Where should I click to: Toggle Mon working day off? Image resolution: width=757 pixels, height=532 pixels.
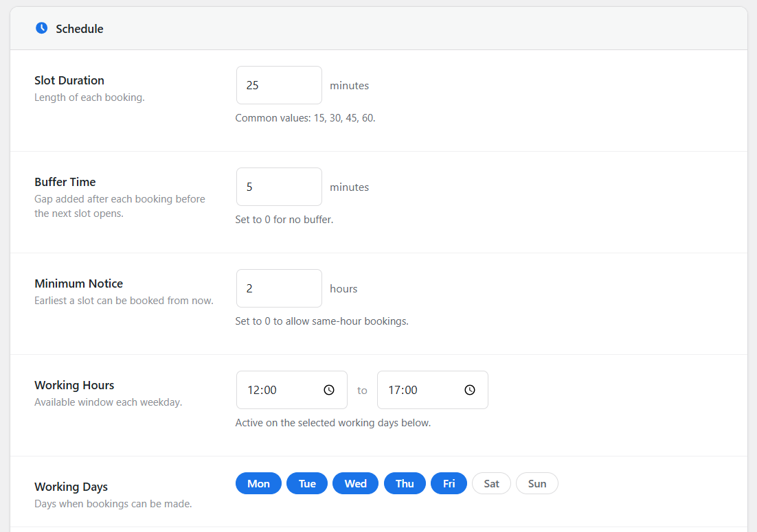coord(258,483)
